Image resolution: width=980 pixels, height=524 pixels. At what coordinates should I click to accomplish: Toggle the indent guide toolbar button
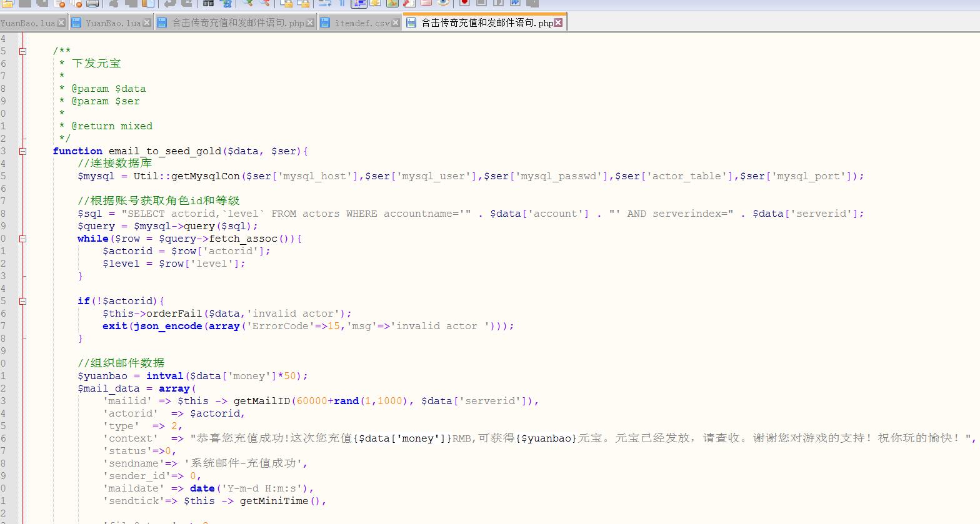coord(359,3)
